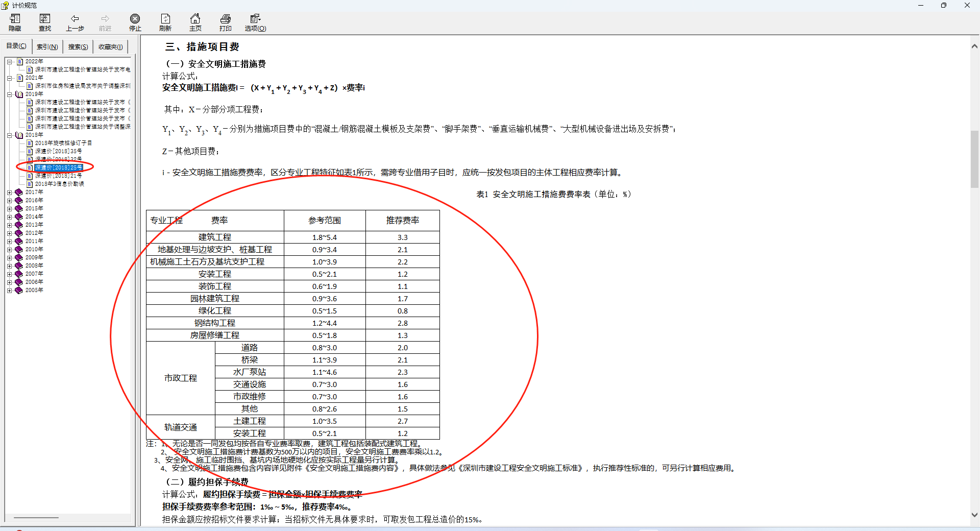Screen dimensions: 980x531
Task: Print the topic with 打印
Action: point(226,22)
